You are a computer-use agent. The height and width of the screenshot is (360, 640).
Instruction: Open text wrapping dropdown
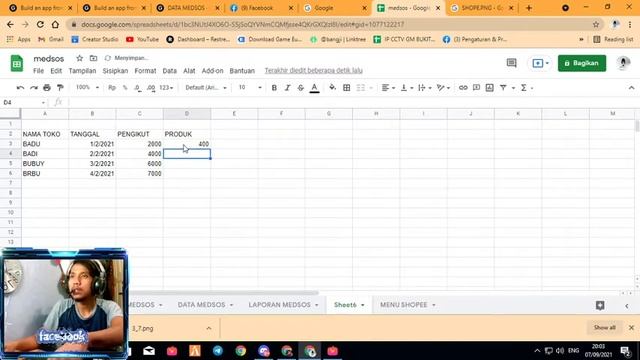pos(424,88)
